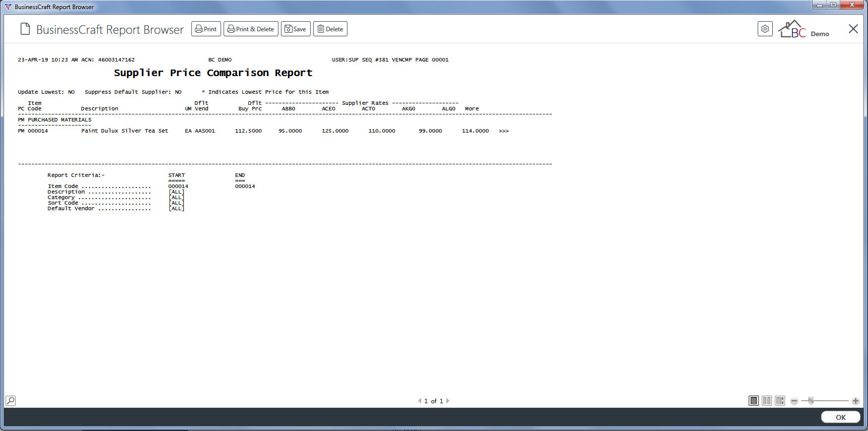Switch to single page view icon
The width and height of the screenshot is (868, 431).
click(754, 401)
